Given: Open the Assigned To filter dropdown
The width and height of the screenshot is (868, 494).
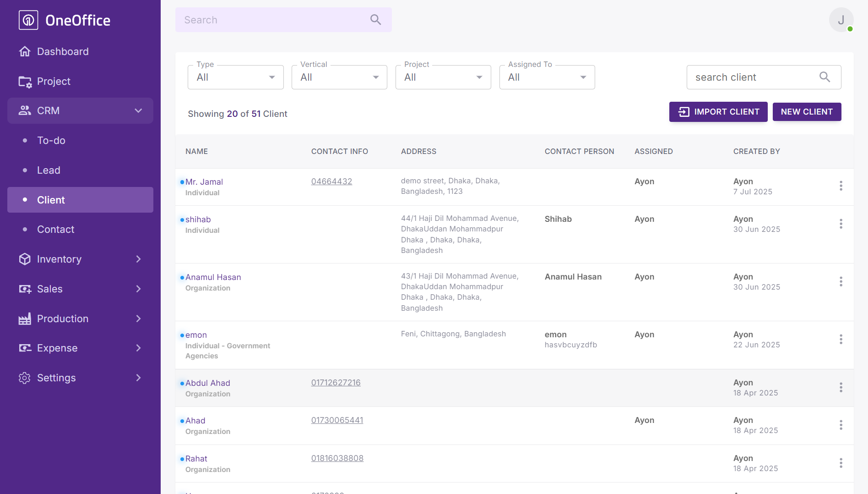Looking at the screenshot, I should (x=547, y=77).
